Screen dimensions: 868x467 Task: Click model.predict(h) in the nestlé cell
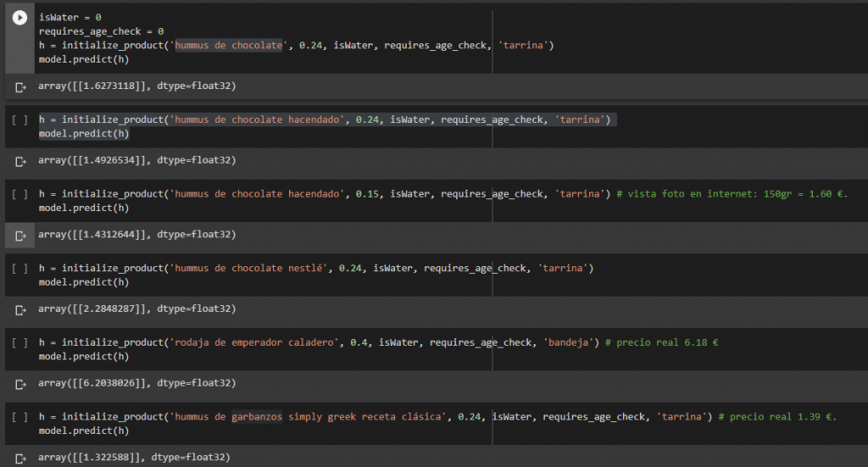(84, 282)
